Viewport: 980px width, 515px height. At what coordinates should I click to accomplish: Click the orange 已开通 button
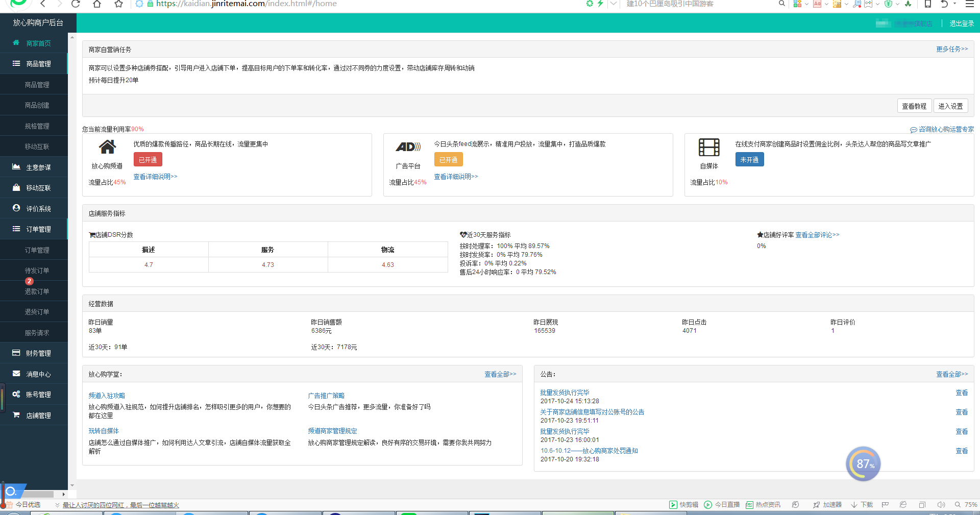(x=449, y=160)
